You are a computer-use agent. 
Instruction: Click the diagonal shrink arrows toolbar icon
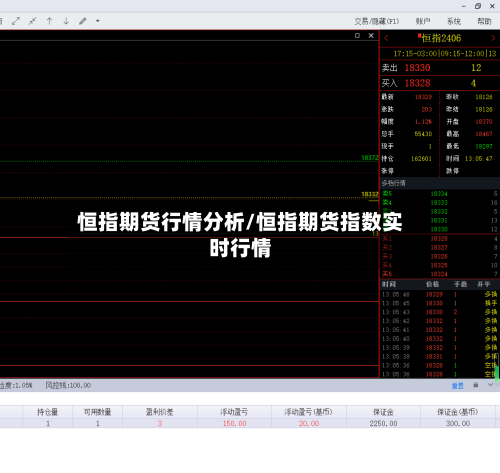pyautogui.click(x=32, y=21)
